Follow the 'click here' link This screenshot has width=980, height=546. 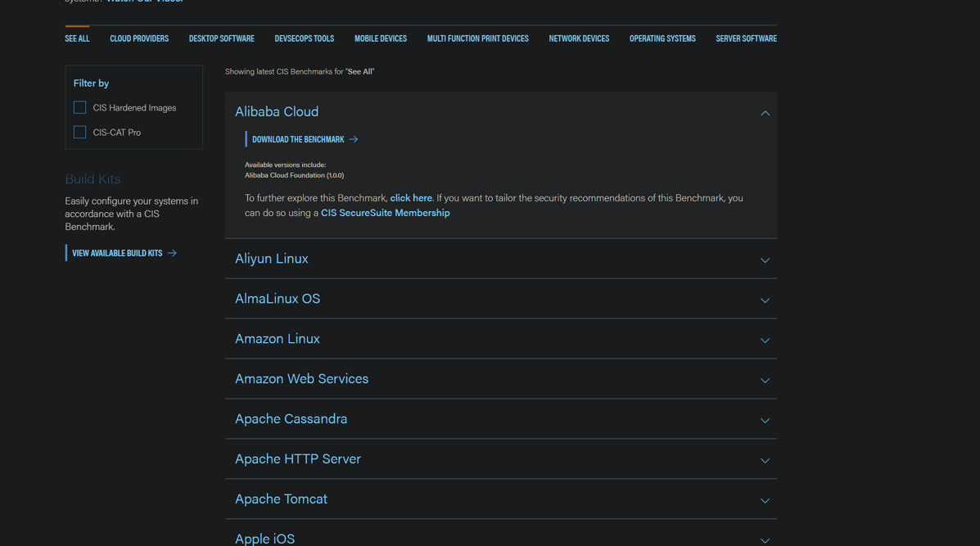(x=411, y=198)
